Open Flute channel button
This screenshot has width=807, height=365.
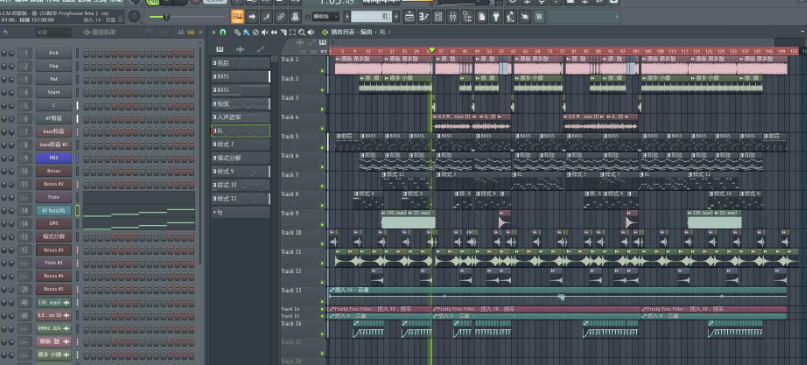(54, 197)
